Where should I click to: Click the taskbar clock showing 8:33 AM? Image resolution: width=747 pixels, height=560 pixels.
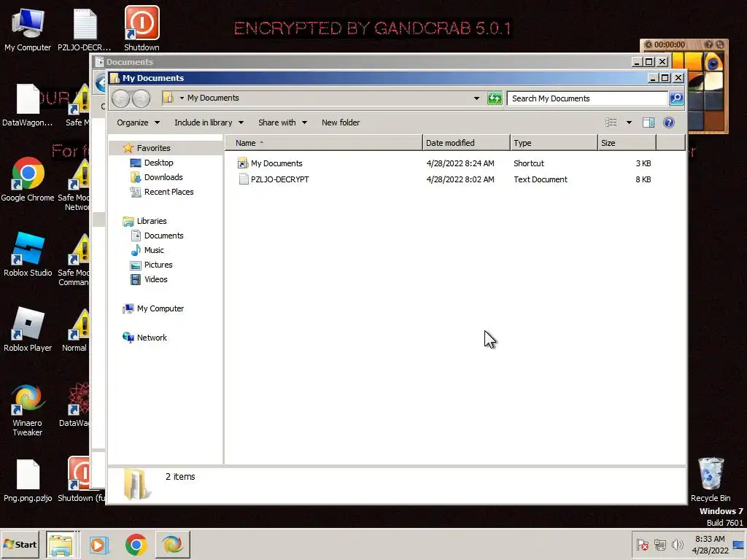click(x=710, y=544)
